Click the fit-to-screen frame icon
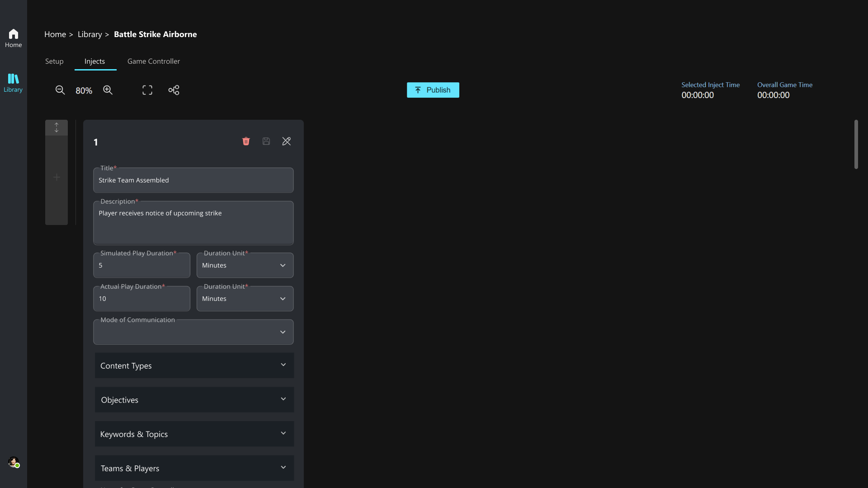The width and height of the screenshot is (868, 488). pos(147,90)
